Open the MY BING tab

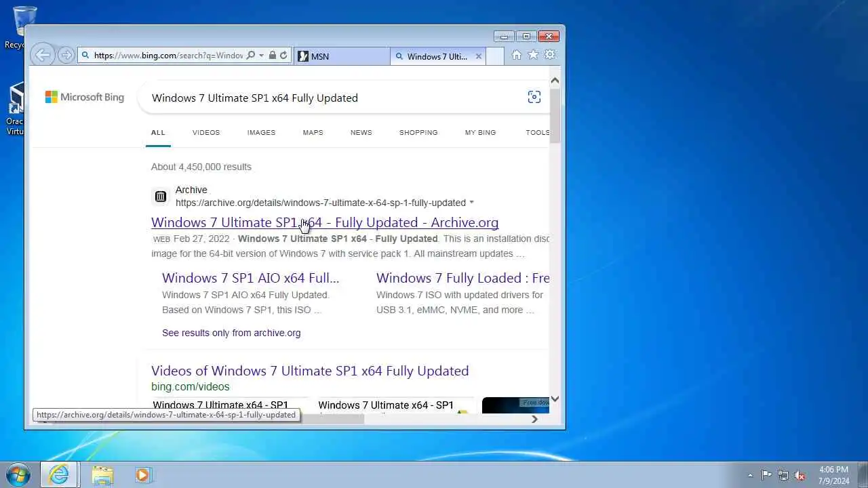[480, 132]
